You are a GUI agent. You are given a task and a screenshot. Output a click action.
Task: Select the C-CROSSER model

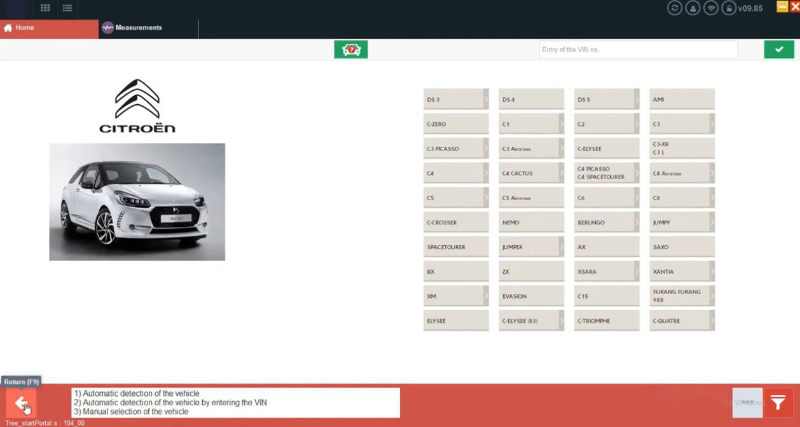(456, 222)
